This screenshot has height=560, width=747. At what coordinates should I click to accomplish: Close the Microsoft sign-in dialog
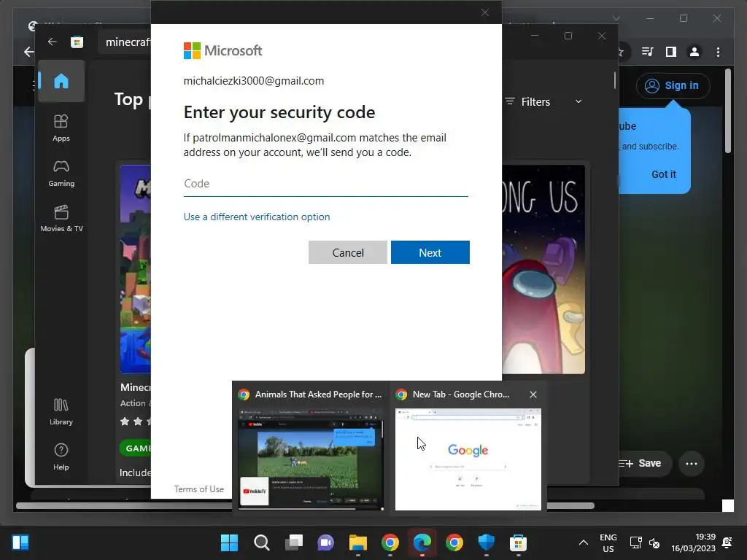(x=485, y=12)
